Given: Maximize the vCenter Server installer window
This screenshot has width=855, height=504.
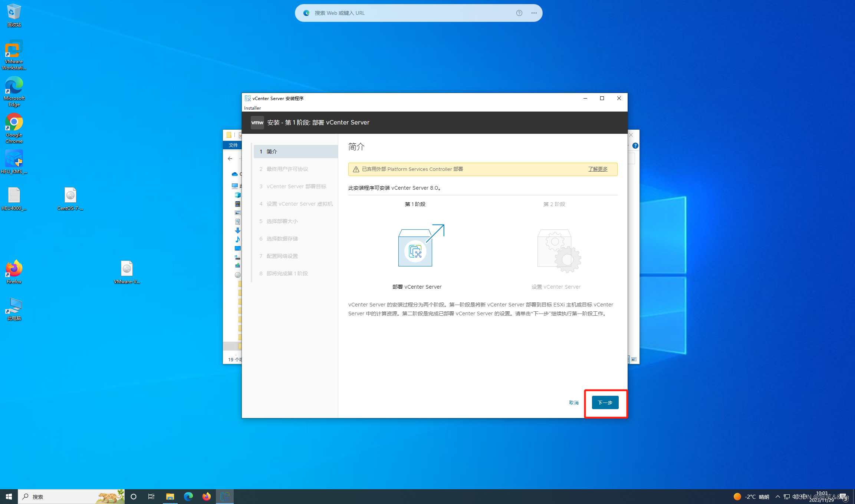Looking at the screenshot, I should (602, 98).
